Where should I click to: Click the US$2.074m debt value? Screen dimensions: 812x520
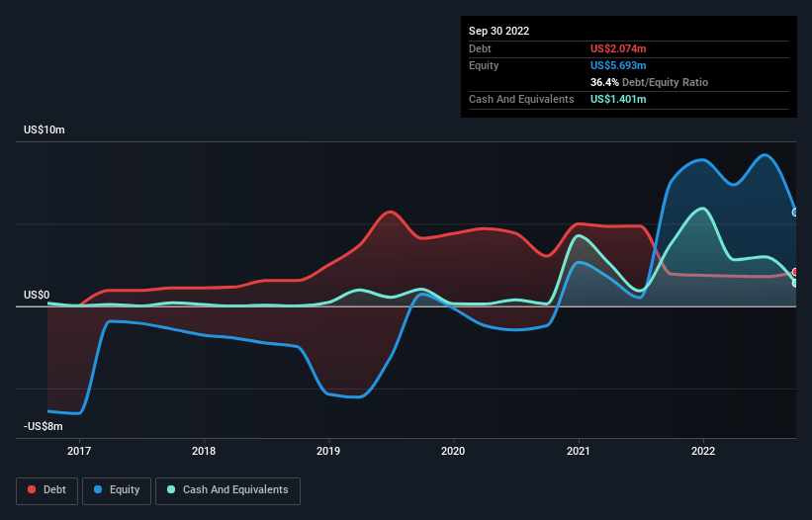[618, 48]
